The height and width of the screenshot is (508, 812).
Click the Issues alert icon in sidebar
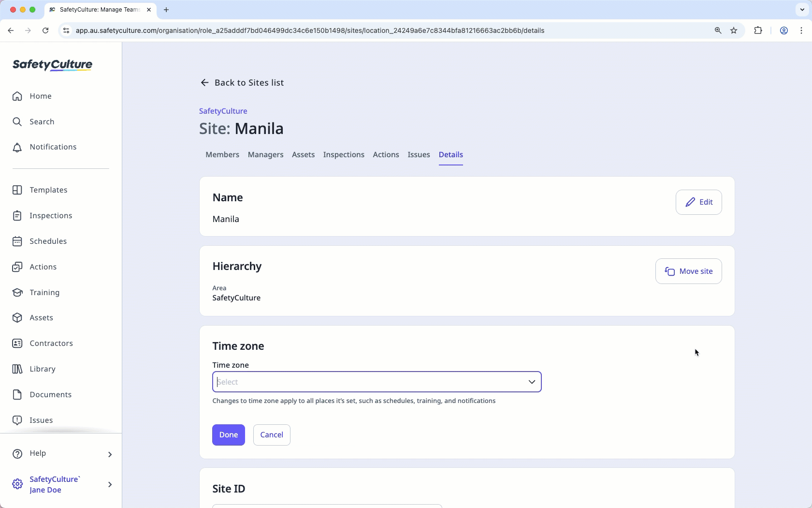click(x=17, y=420)
